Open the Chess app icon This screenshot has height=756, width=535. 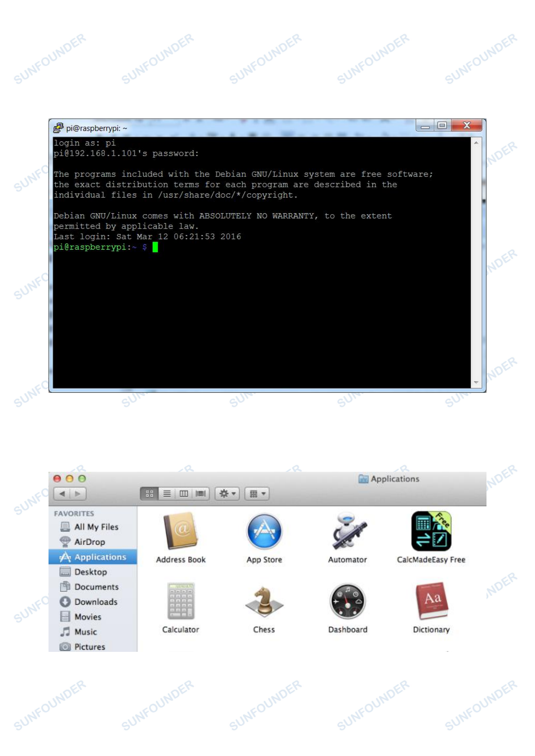click(x=264, y=602)
